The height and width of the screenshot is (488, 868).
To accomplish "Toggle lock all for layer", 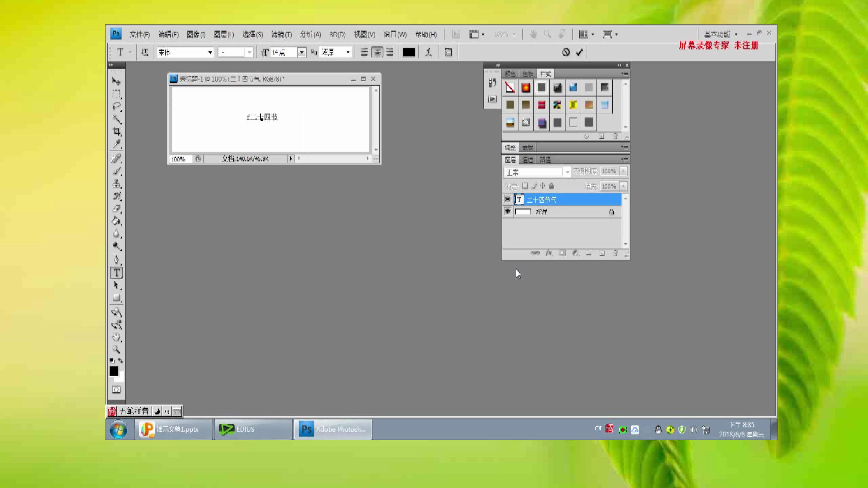I will click(551, 186).
